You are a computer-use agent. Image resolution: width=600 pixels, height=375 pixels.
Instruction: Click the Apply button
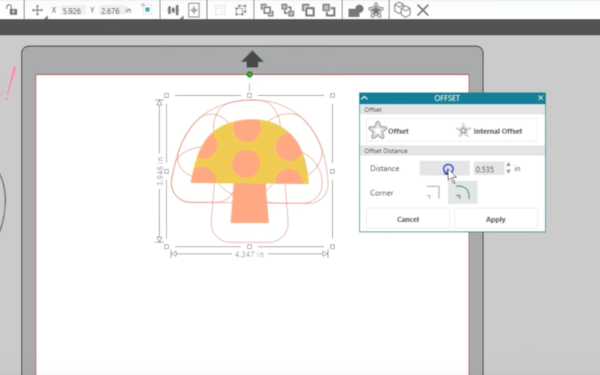click(496, 219)
